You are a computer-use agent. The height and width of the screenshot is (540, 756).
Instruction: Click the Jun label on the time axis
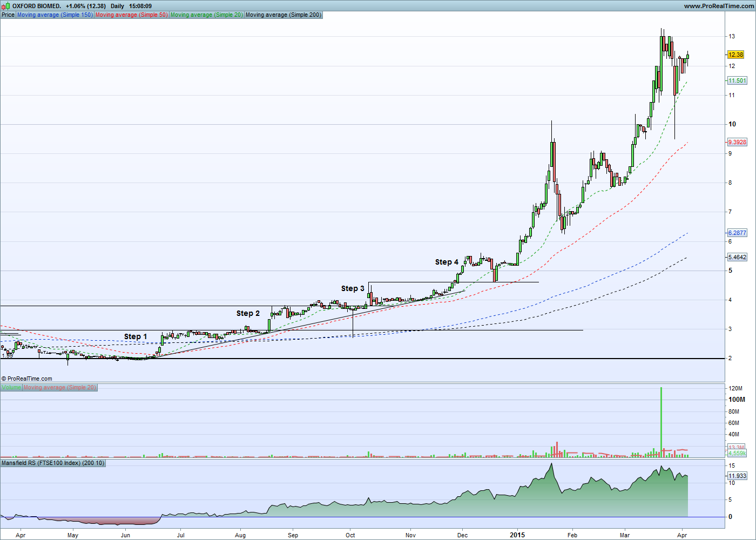125,535
